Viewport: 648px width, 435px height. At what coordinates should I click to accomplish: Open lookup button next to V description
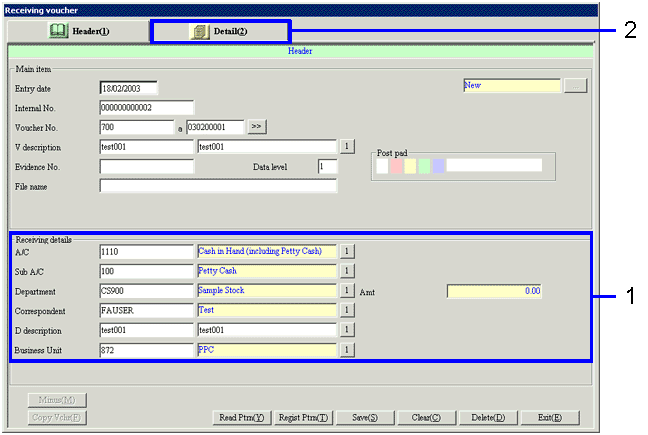(x=348, y=146)
